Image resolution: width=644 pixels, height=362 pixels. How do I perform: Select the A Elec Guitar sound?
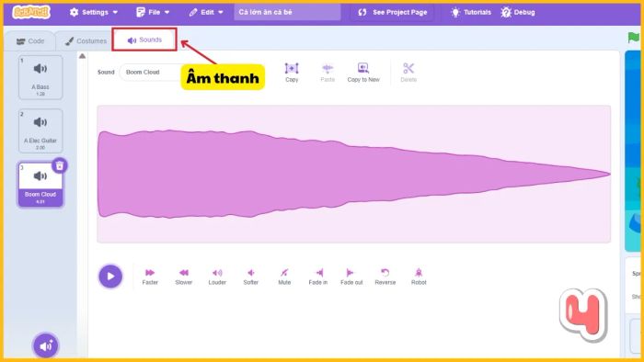coord(40,130)
